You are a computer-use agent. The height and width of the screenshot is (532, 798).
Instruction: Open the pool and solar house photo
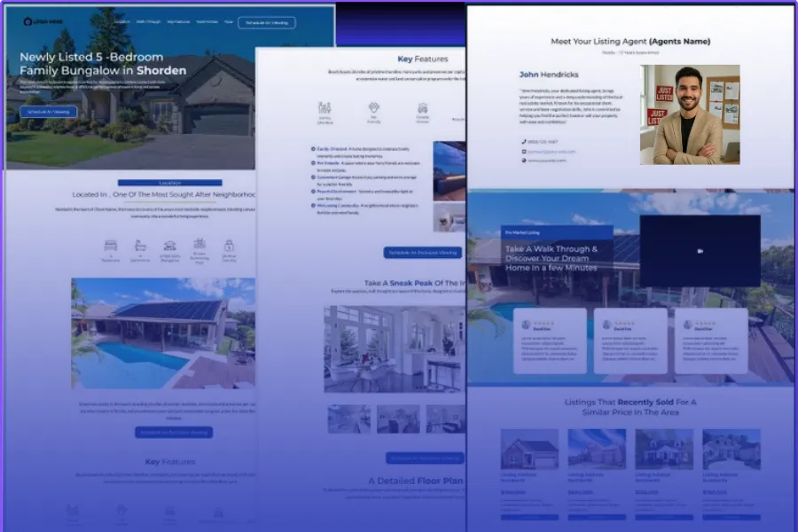click(163, 333)
